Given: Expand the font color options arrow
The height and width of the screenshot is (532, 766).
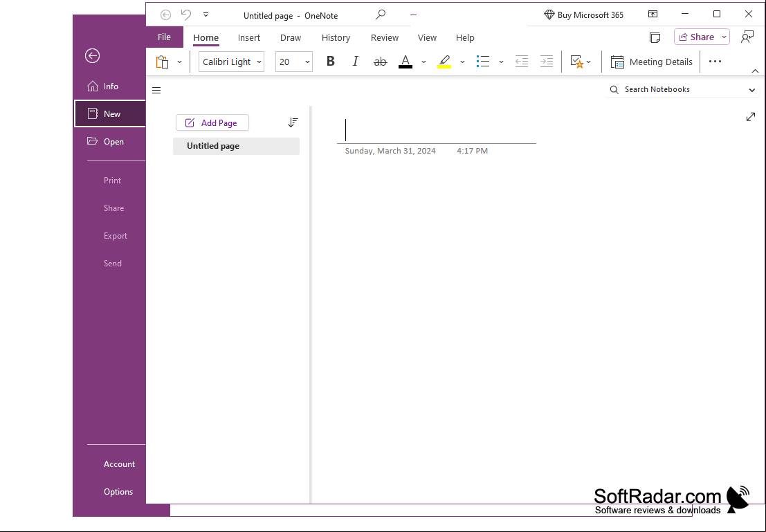Looking at the screenshot, I should pyautogui.click(x=423, y=62).
